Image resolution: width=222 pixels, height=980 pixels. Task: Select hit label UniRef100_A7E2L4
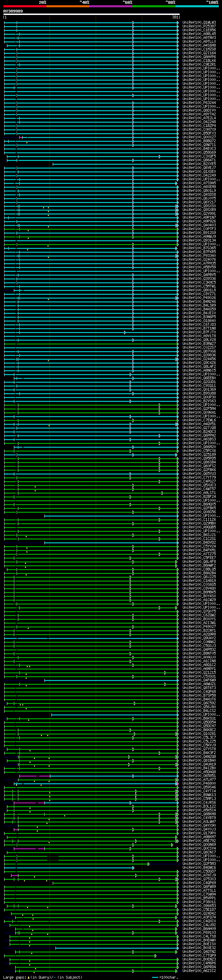[x=199, y=118]
